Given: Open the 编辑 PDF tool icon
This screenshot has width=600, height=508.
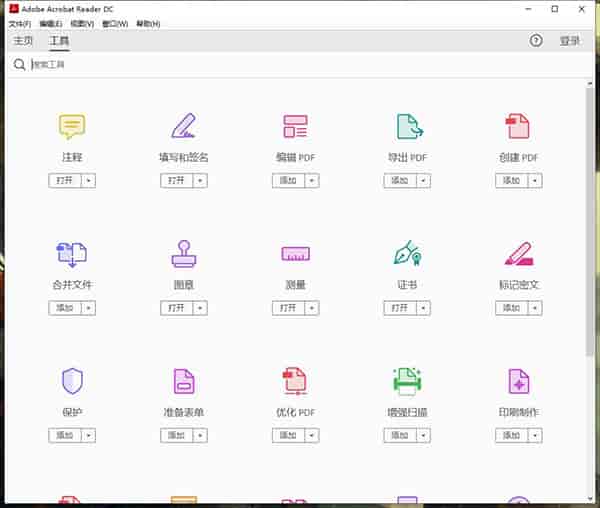Looking at the screenshot, I should [x=295, y=126].
